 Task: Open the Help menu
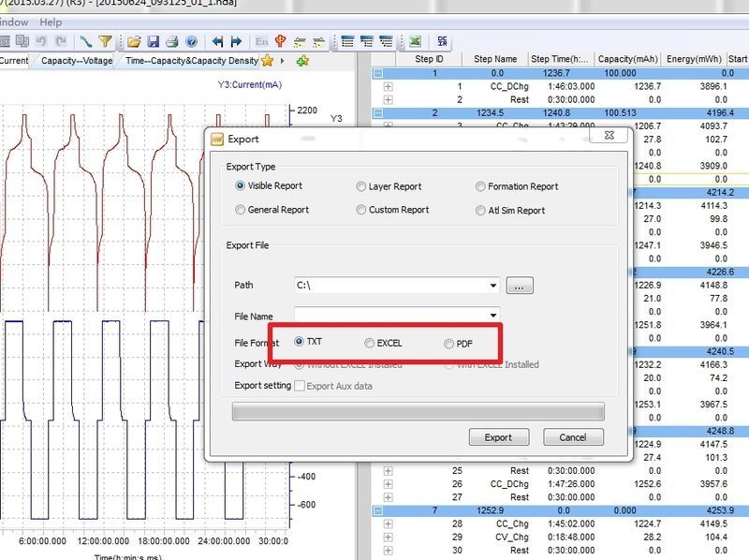(x=51, y=22)
